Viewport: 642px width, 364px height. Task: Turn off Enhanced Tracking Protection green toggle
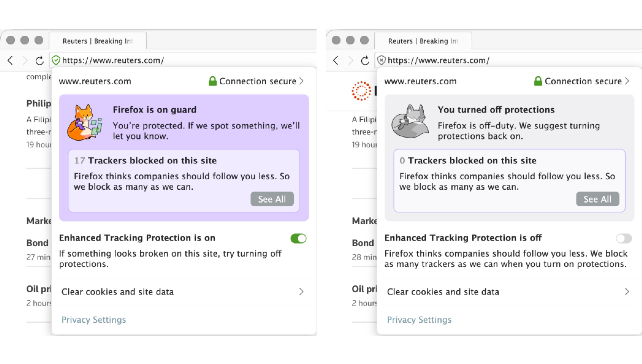(x=298, y=238)
